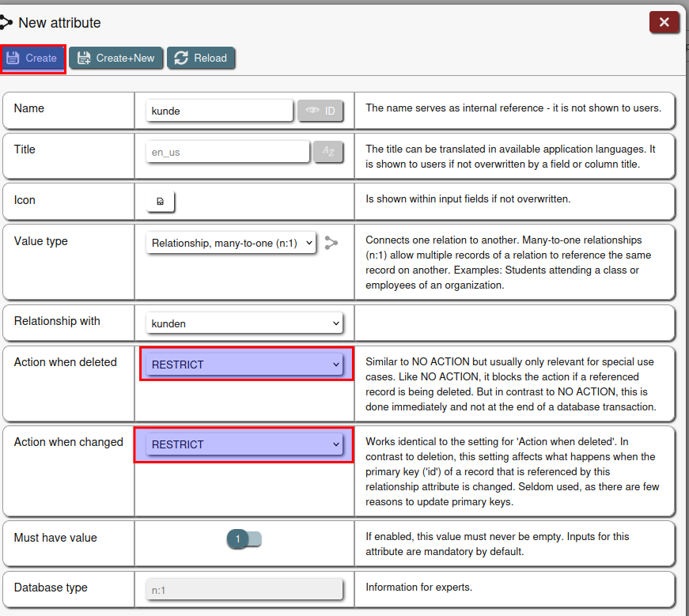Close the New attribute dialog
This screenshot has width=689, height=616.
[x=664, y=23]
